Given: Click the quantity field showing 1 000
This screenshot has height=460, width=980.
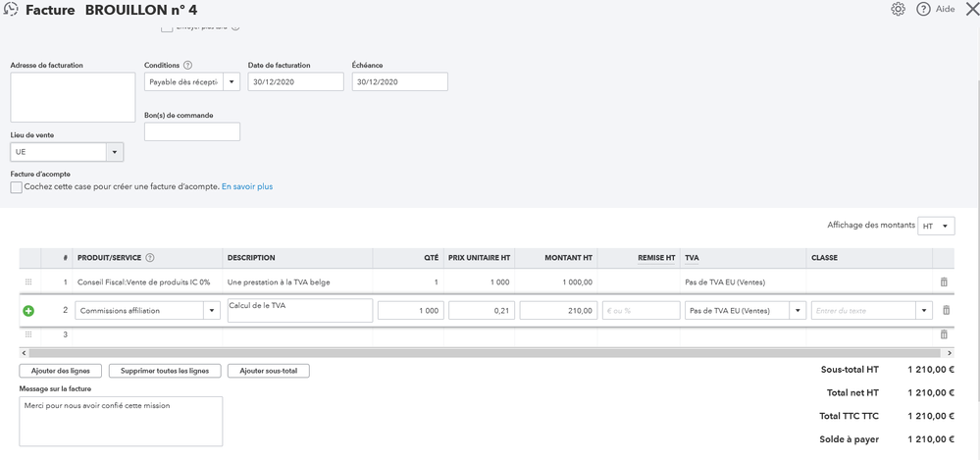Looking at the screenshot, I should [x=411, y=311].
